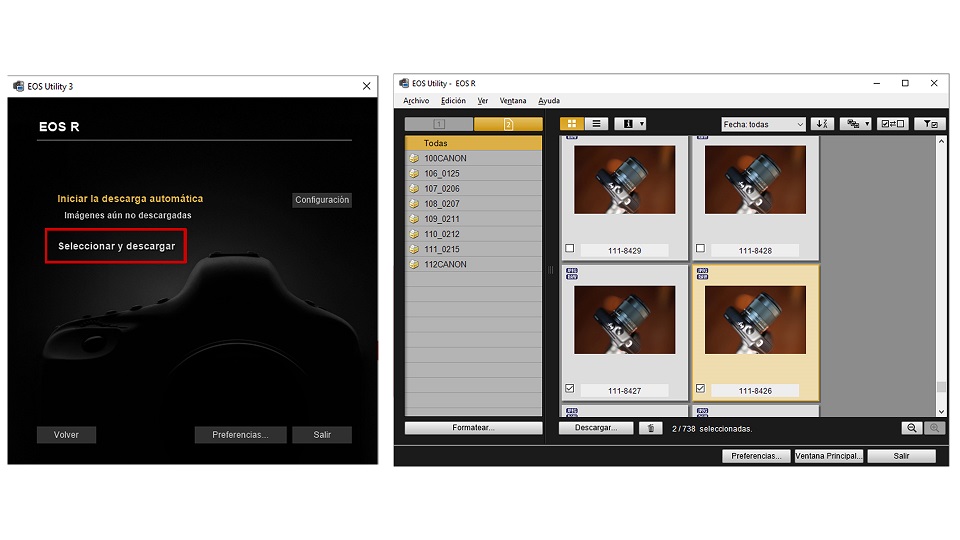Open the Fecha: todas date dropdown
The width and height of the screenshot is (960, 540).
click(763, 124)
